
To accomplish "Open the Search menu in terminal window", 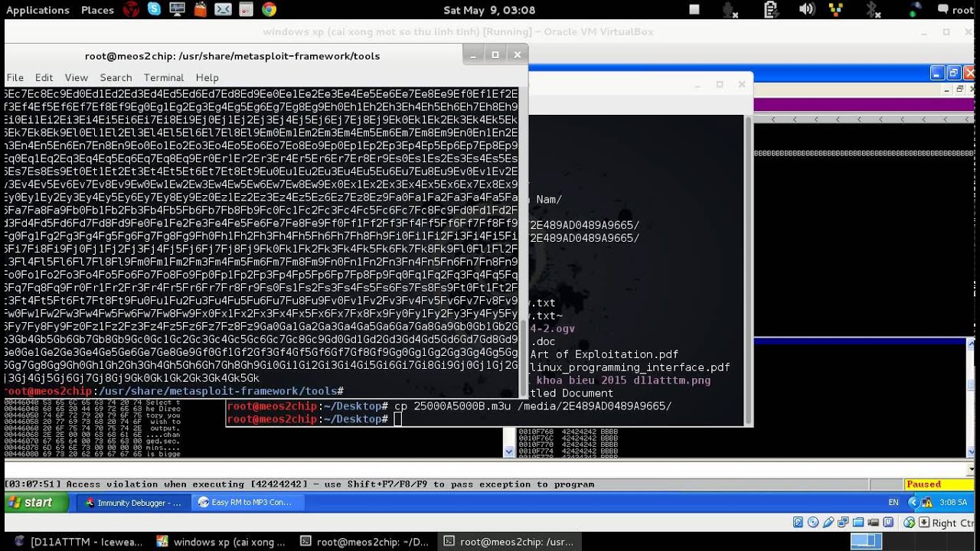I will tap(116, 77).
